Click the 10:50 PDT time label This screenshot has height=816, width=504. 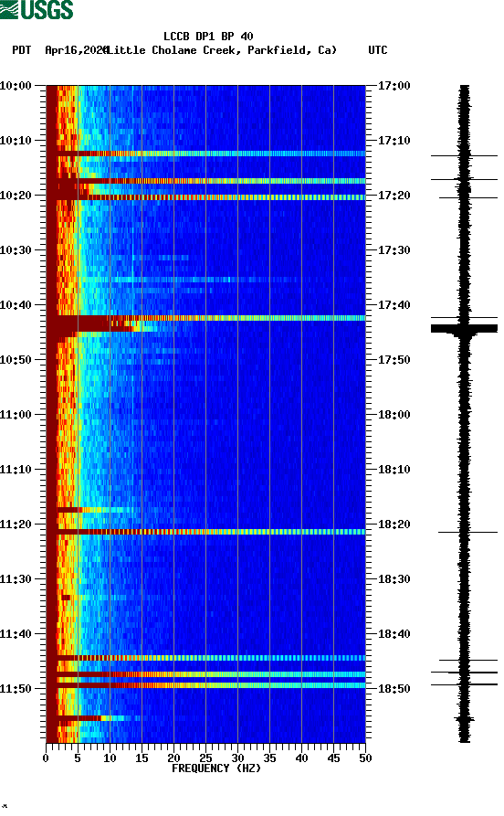(16, 360)
